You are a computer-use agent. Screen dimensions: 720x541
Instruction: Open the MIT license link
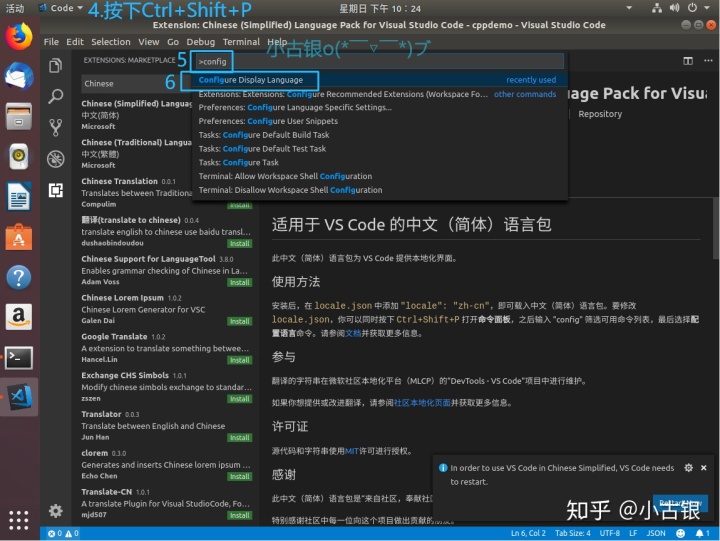[351, 451]
